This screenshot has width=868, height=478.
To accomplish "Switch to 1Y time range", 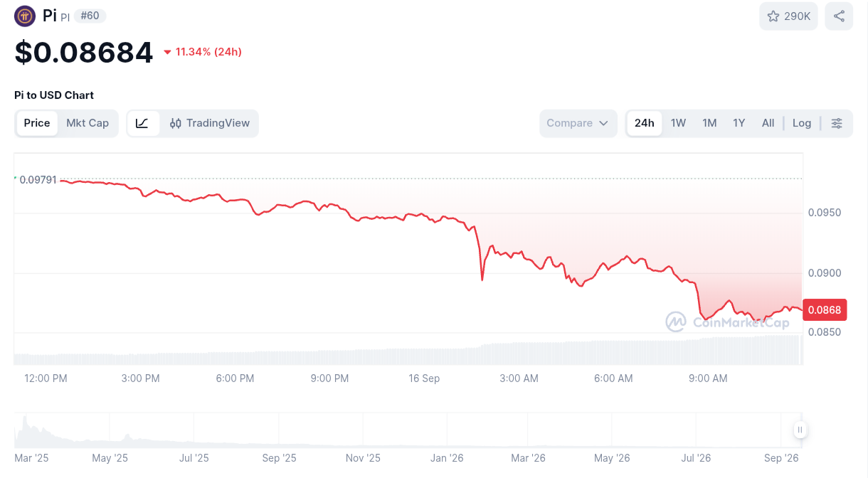I will (x=739, y=123).
